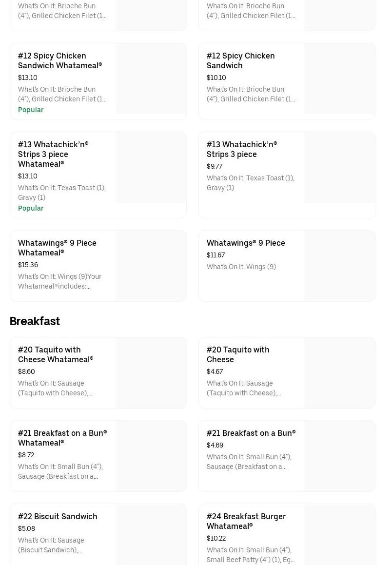
Task: Open the $4.67 #20 Taquito with Cheese
Action: click(x=238, y=354)
